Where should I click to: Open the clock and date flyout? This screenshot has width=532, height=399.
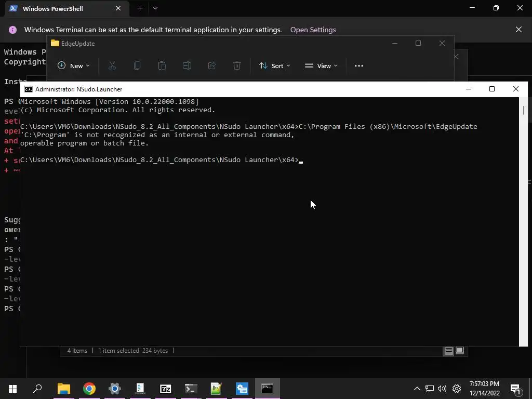(485, 389)
